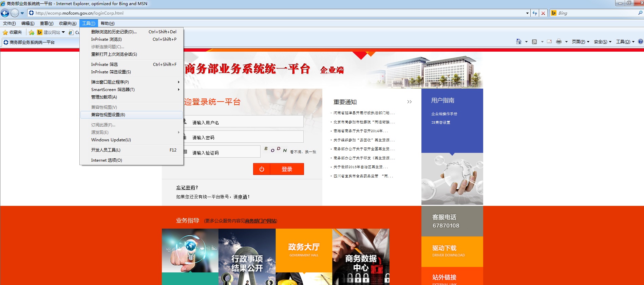Open the 工具(O) command bar menu
Viewport: 644px width, 285px height.
625,42
